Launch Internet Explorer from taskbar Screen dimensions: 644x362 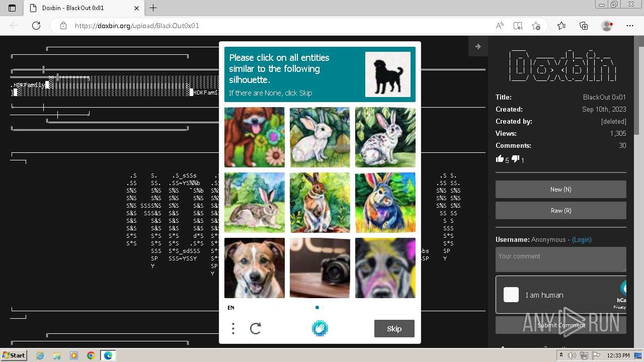40,355
